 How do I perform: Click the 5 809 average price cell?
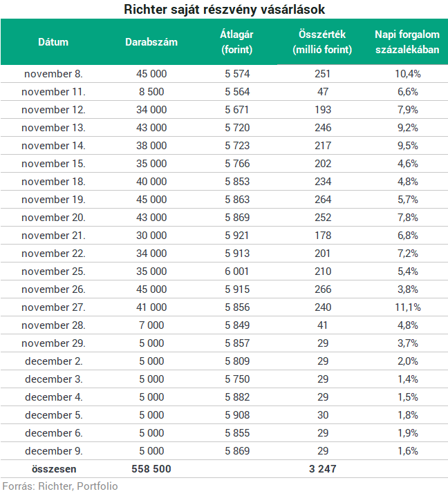click(237, 361)
